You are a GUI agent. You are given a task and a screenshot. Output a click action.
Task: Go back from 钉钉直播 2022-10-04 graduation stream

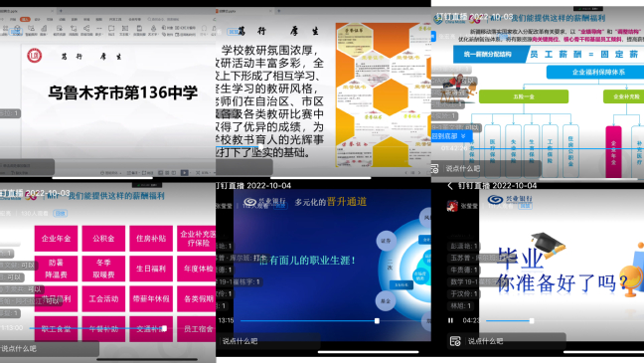450,186
